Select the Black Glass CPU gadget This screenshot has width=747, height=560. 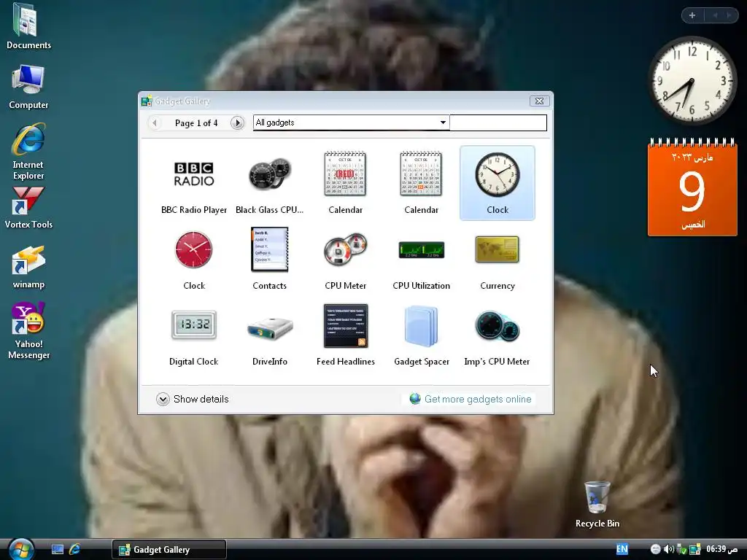(x=270, y=183)
